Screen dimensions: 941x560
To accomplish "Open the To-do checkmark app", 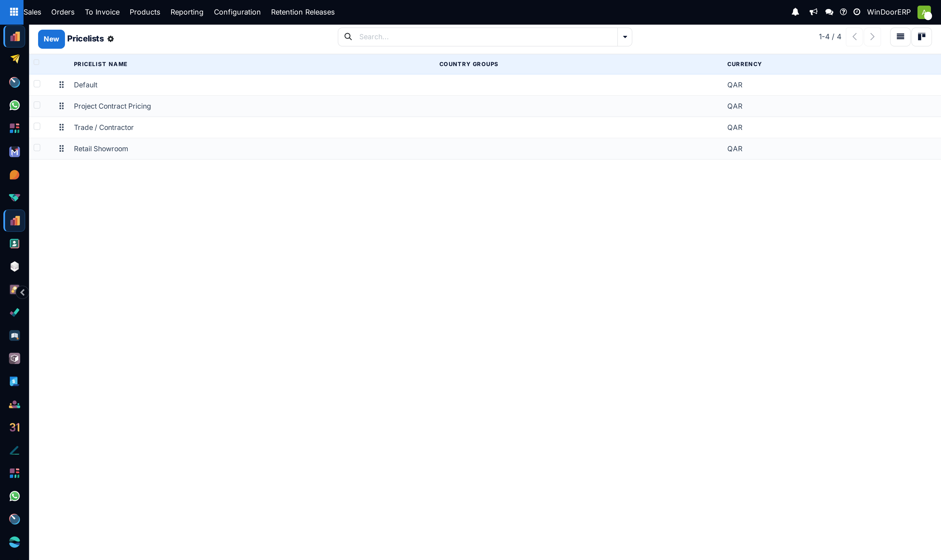I will coord(14,312).
